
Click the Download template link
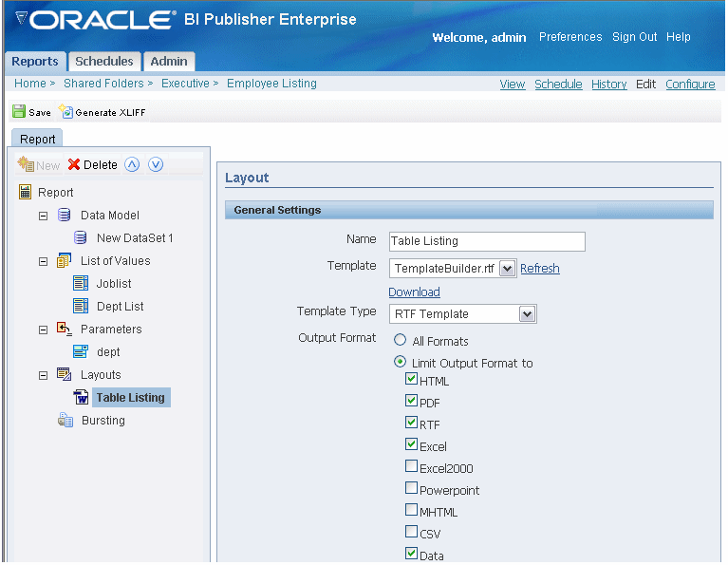414,292
